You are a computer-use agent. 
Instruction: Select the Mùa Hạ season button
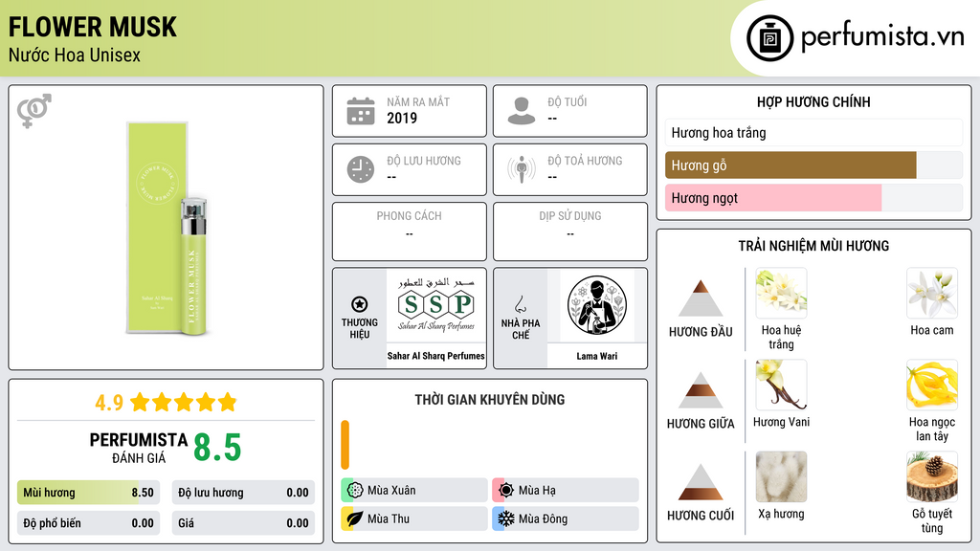(565, 491)
